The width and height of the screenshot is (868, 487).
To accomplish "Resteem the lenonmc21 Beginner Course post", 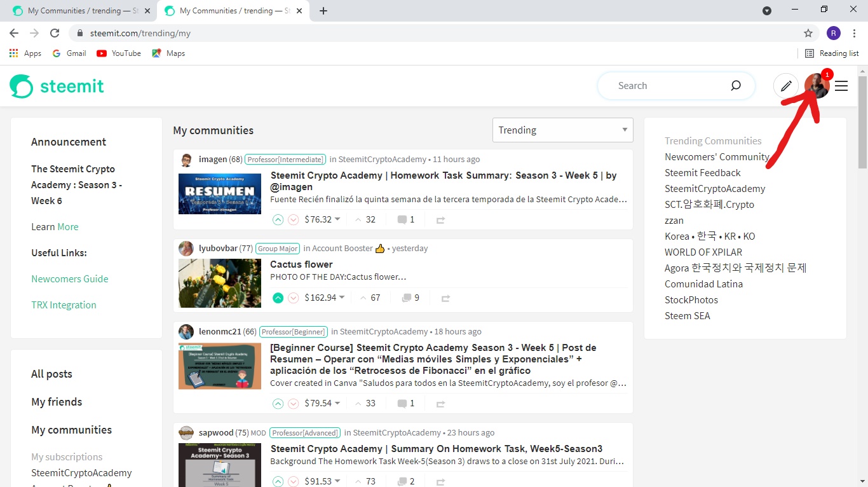I will tap(440, 403).
